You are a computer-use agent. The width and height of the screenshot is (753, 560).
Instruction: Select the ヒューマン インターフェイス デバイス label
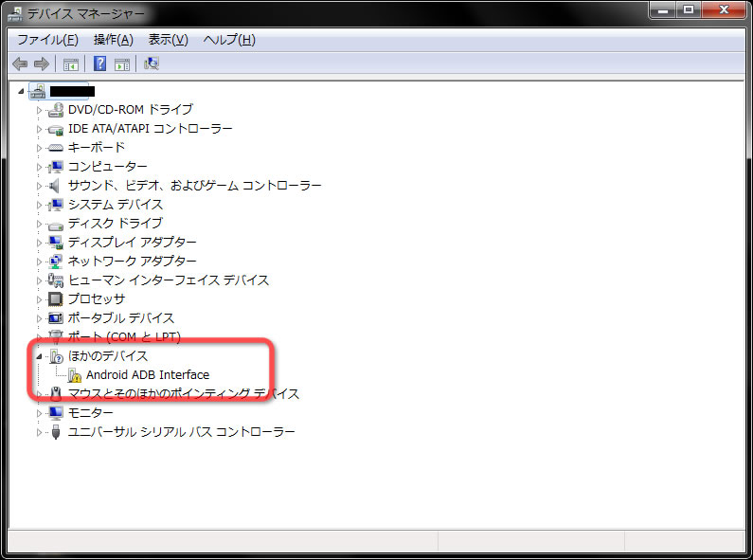click(169, 280)
